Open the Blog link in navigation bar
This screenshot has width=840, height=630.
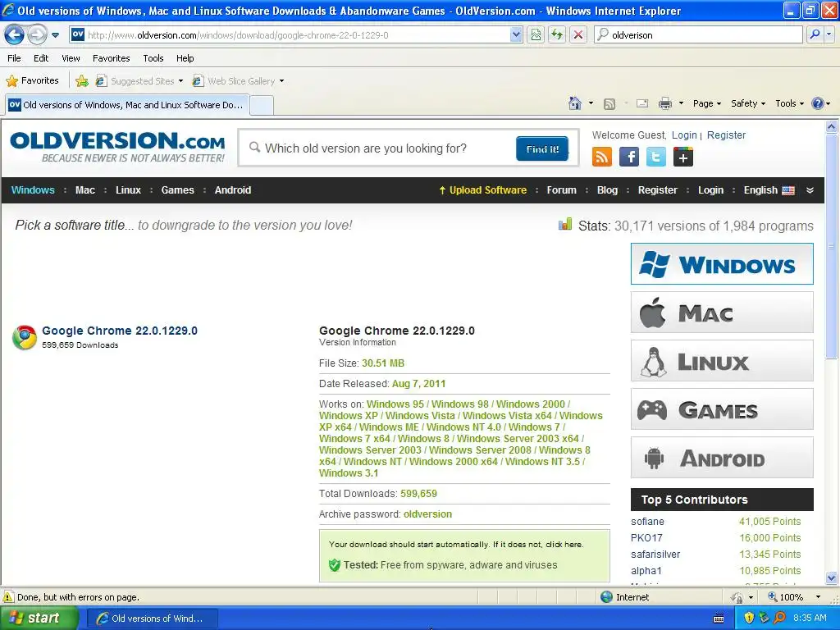(607, 190)
